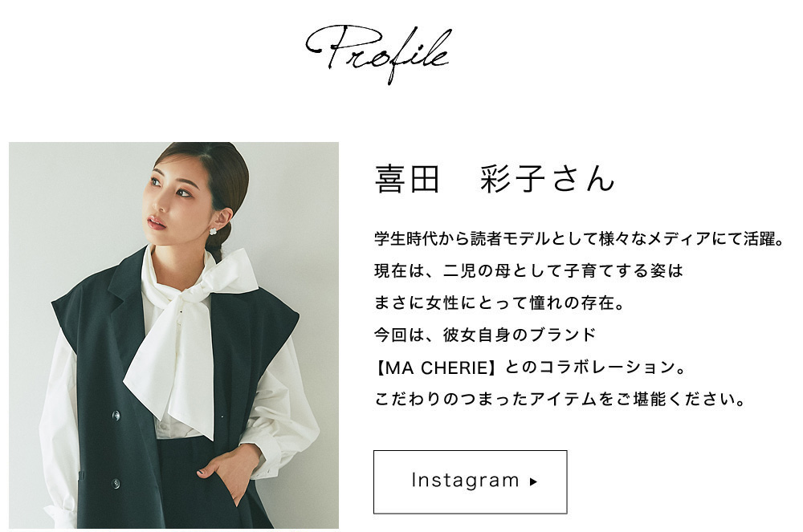Click the handwritten Profile heading
The height and width of the screenshot is (532, 803).
point(379,54)
